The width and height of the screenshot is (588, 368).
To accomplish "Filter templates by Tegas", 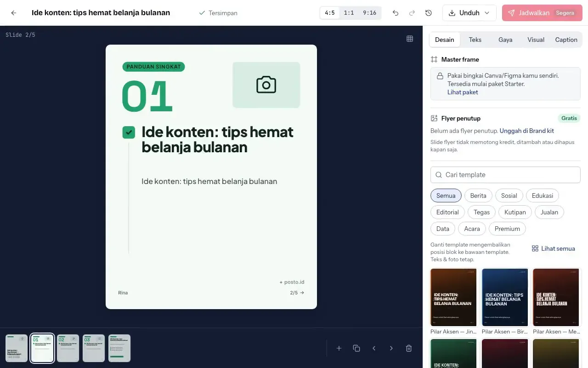I will tap(481, 212).
